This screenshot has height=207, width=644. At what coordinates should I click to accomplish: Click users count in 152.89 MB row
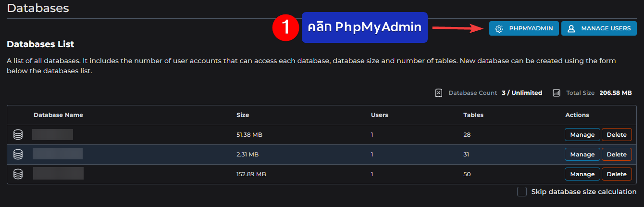click(x=372, y=174)
